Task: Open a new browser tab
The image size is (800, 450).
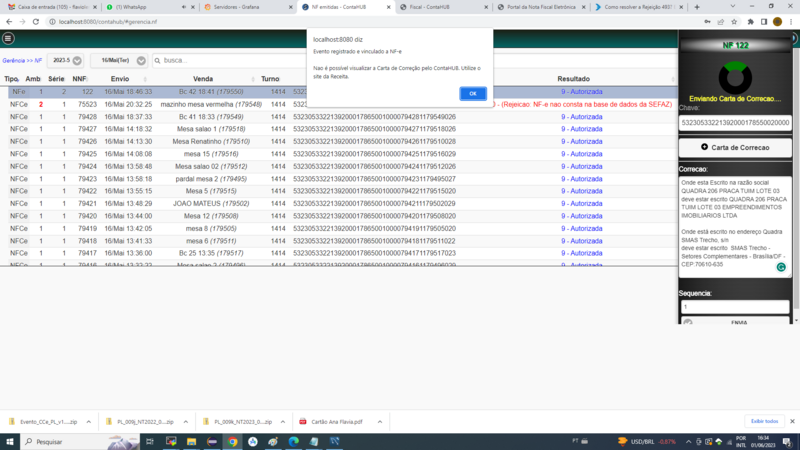Action: point(697,7)
